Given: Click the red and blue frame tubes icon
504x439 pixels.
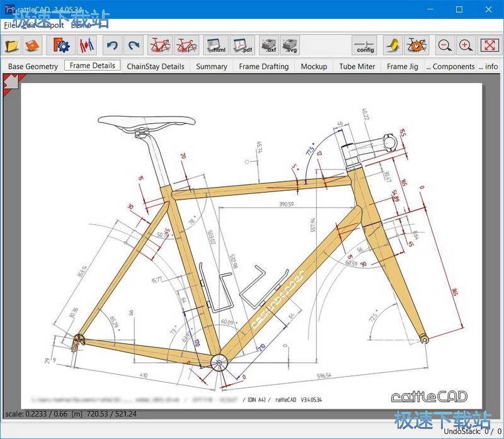Looking at the screenshot, I should point(86,45).
